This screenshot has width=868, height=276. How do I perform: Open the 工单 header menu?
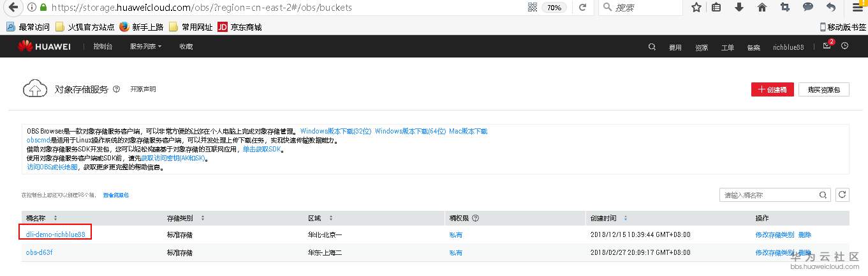coord(728,47)
